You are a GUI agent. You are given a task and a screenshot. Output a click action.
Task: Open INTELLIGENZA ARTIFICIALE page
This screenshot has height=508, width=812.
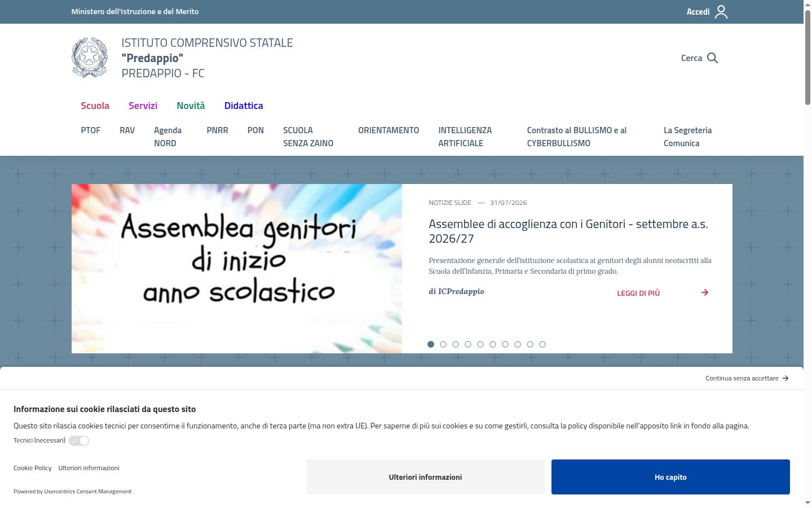tap(465, 137)
